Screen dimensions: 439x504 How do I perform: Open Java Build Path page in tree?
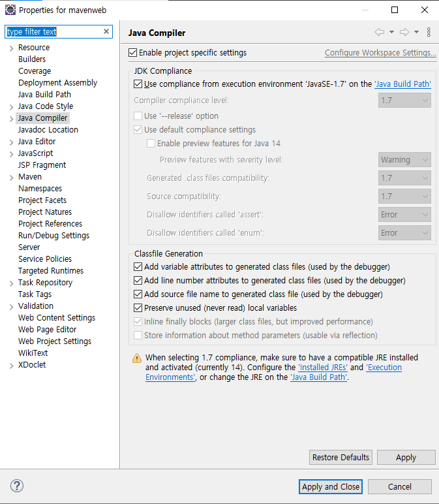44,95
